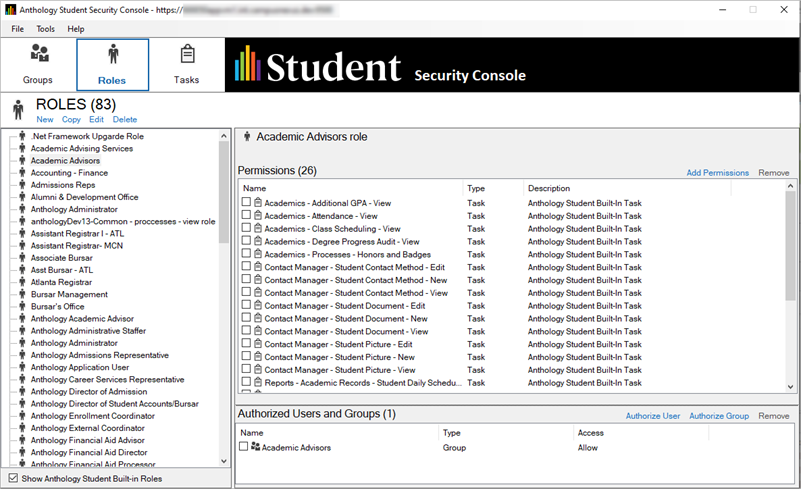This screenshot has width=801, height=489.
Task: Click person icon beside Bursar's Office
Action: click(x=22, y=307)
